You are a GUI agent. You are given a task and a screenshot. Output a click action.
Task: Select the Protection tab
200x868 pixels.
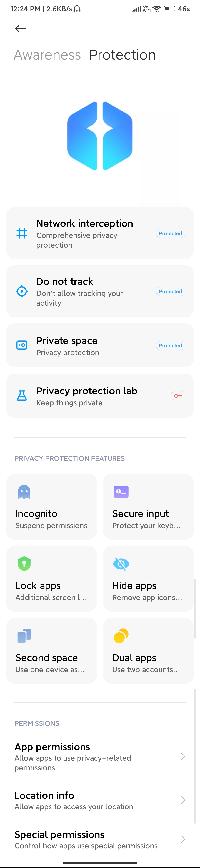[122, 55]
